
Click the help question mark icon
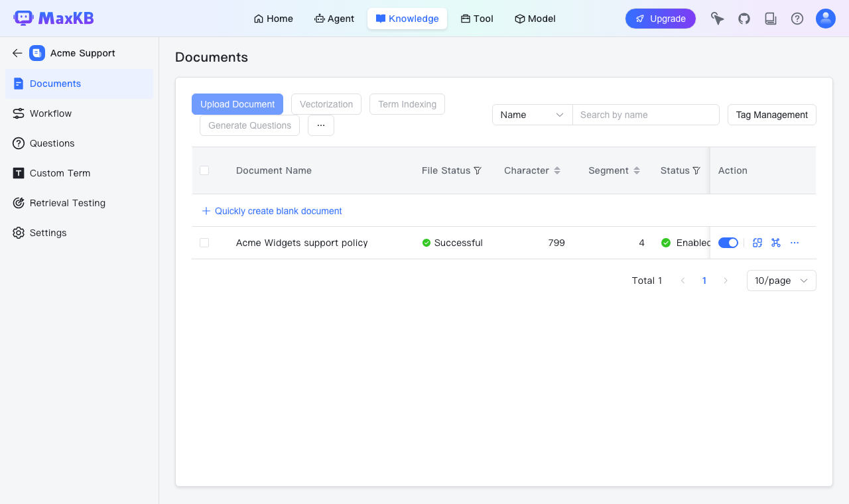click(797, 19)
